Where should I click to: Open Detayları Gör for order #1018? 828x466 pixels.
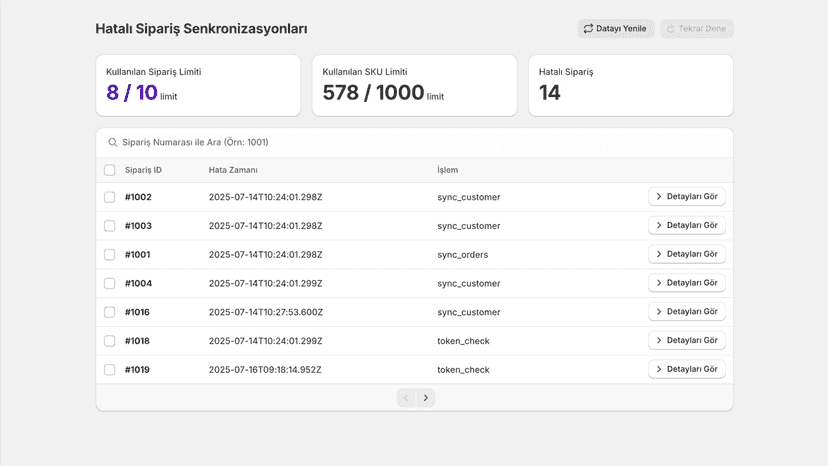tap(686, 340)
